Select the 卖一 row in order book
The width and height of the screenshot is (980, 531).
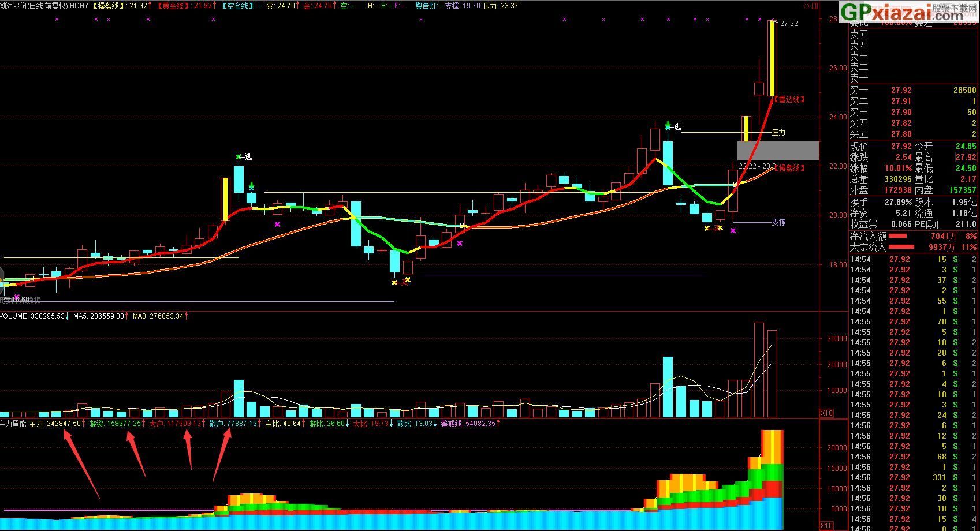click(914, 78)
